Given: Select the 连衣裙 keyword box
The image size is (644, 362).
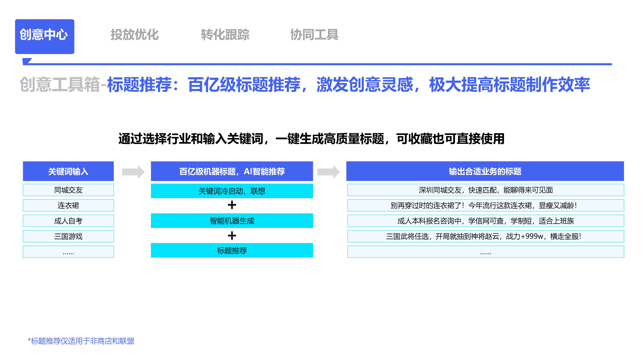Looking at the screenshot, I should [x=68, y=205].
